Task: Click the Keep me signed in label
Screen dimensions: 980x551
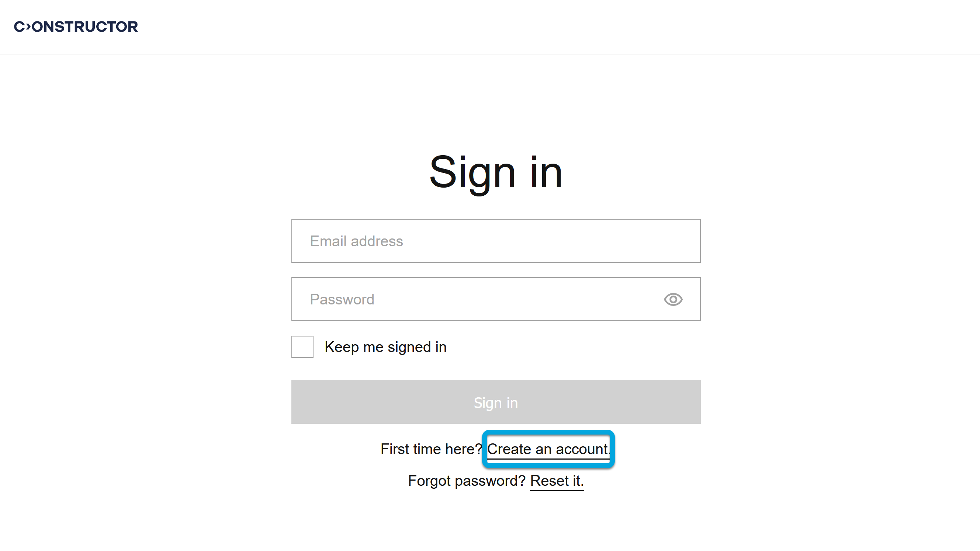Action: pyautogui.click(x=385, y=347)
